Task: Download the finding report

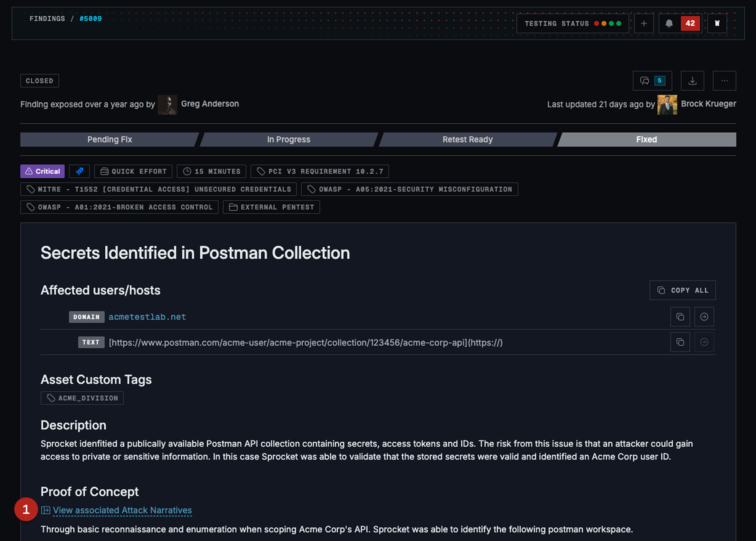Action: click(692, 81)
